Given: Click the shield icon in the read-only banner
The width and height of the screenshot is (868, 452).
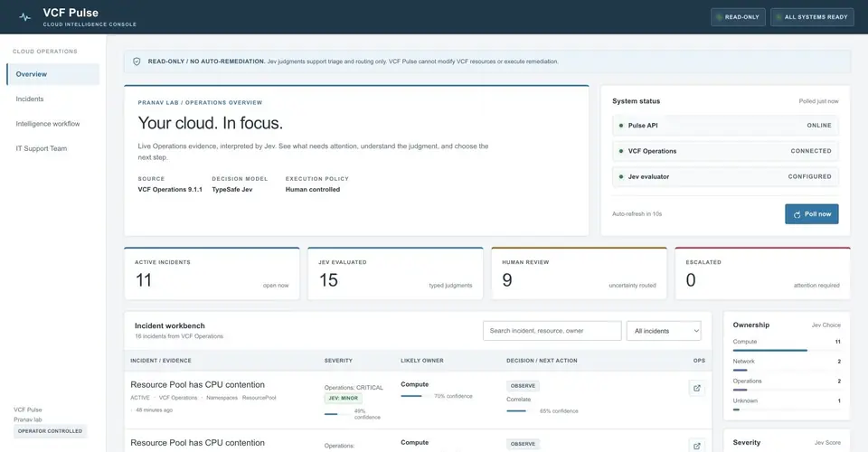Looking at the screenshot, I should coord(137,61).
